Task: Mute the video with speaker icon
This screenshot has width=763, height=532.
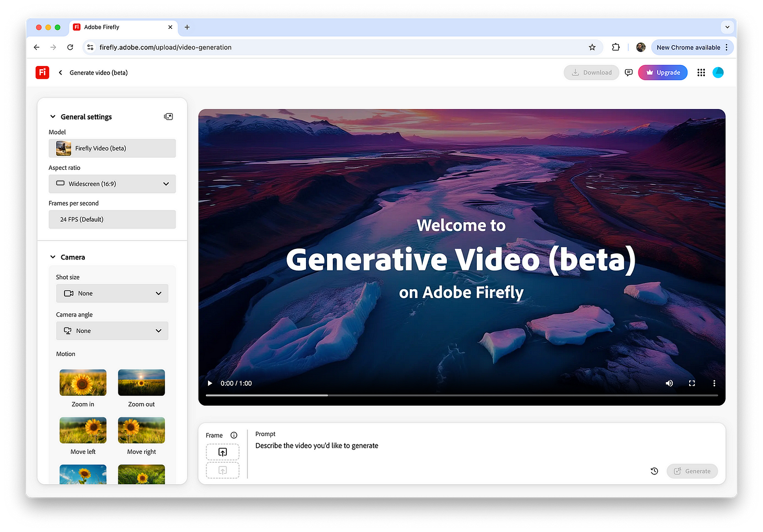Action: click(669, 383)
